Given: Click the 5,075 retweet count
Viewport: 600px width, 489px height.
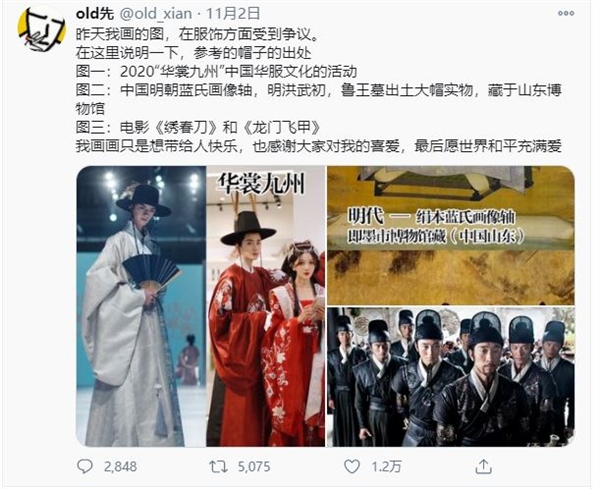Looking at the screenshot, I should [x=254, y=467].
